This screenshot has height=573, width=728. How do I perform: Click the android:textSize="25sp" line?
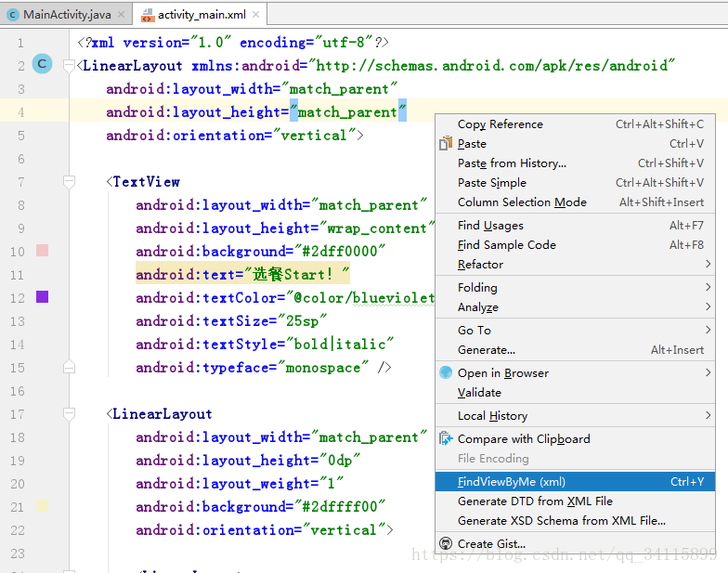click(x=231, y=321)
